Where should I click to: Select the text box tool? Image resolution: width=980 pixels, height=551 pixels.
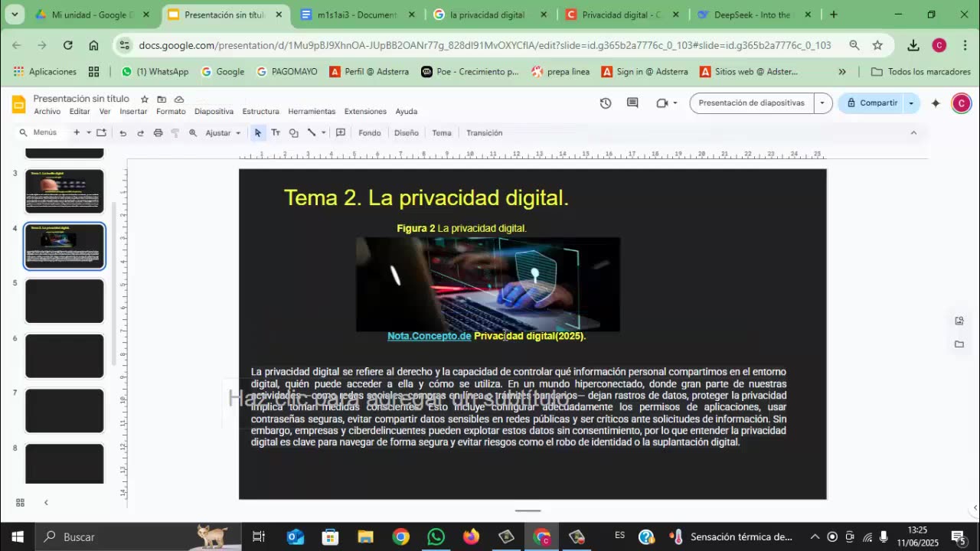[x=276, y=132]
